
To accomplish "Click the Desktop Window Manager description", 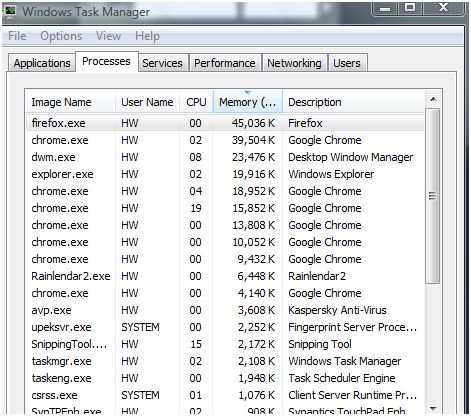I will click(x=351, y=157).
